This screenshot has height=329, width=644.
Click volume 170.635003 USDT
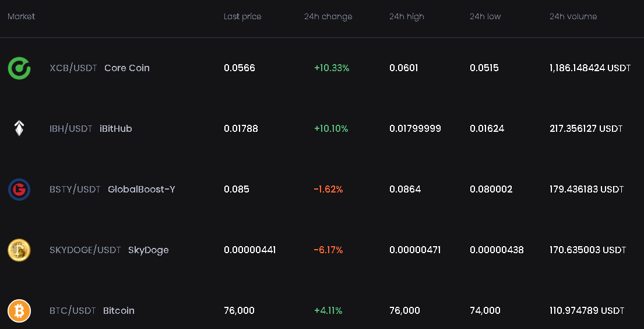[x=587, y=250]
